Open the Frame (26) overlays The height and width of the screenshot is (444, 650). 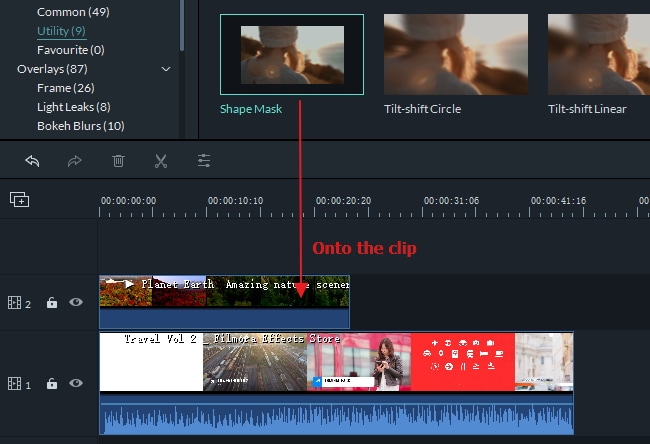pyautogui.click(x=65, y=88)
